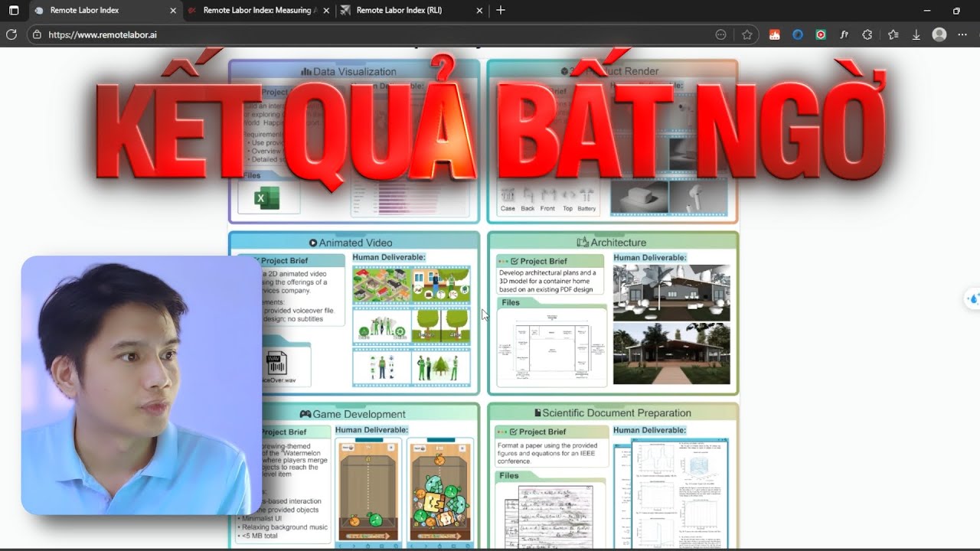Add this page to favorites star
This screenshot has height=551, width=980.
[746, 34]
